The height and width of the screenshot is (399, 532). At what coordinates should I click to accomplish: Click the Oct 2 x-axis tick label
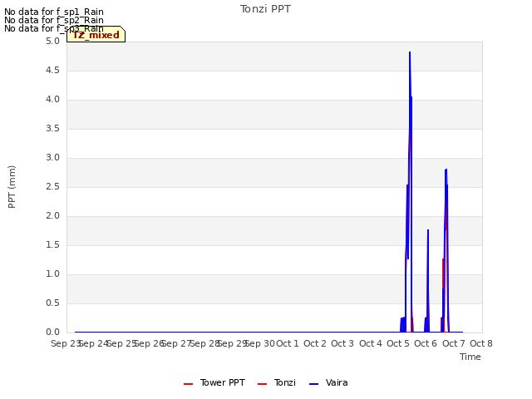pyautogui.click(x=315, y=343)
